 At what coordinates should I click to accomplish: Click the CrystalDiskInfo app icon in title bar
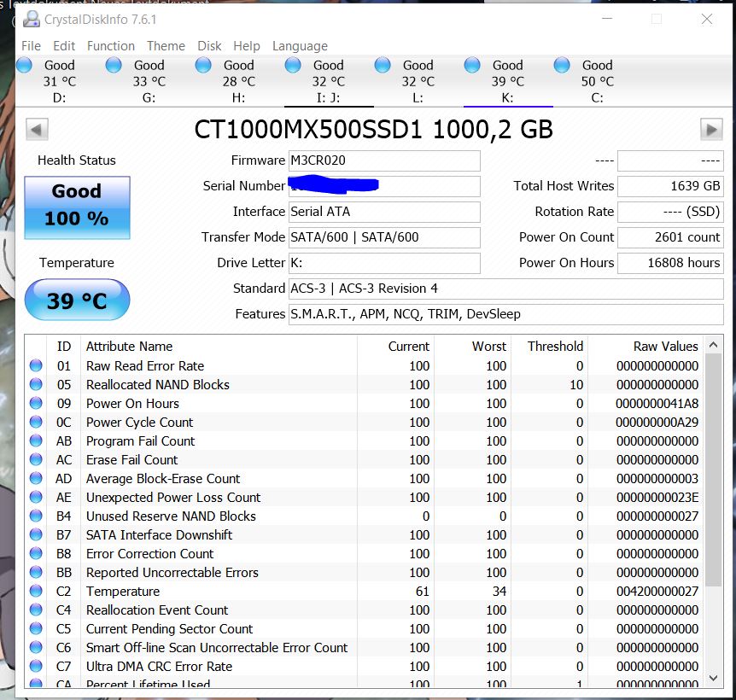pos(32,20)
